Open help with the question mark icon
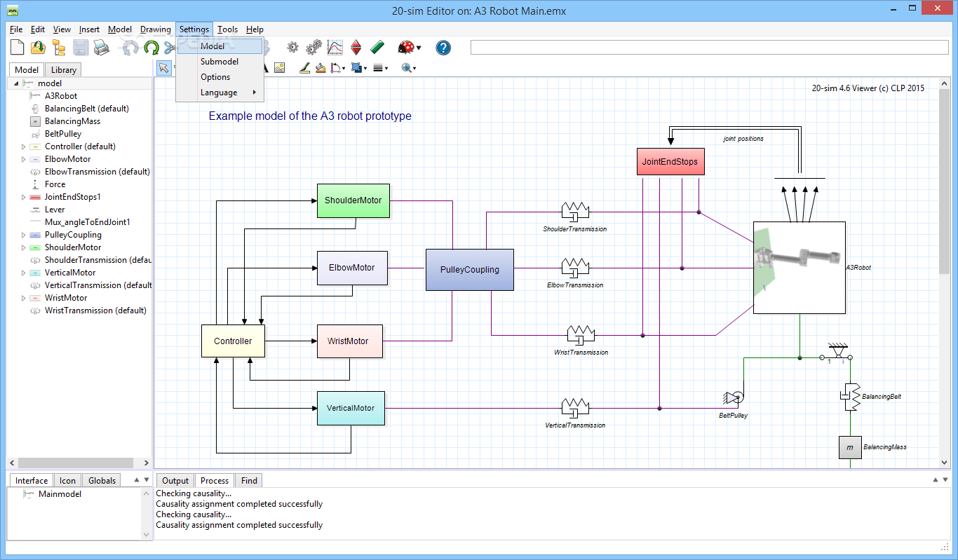 443,48
